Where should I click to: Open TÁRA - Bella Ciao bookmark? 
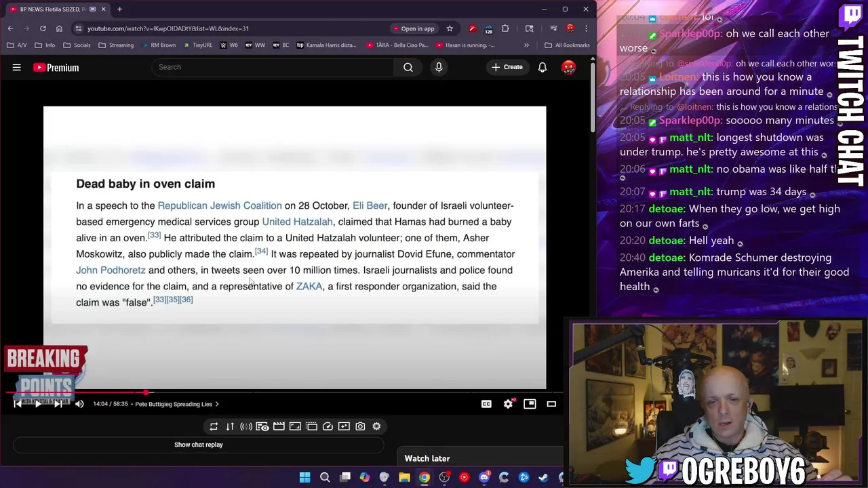click(397, 45)
